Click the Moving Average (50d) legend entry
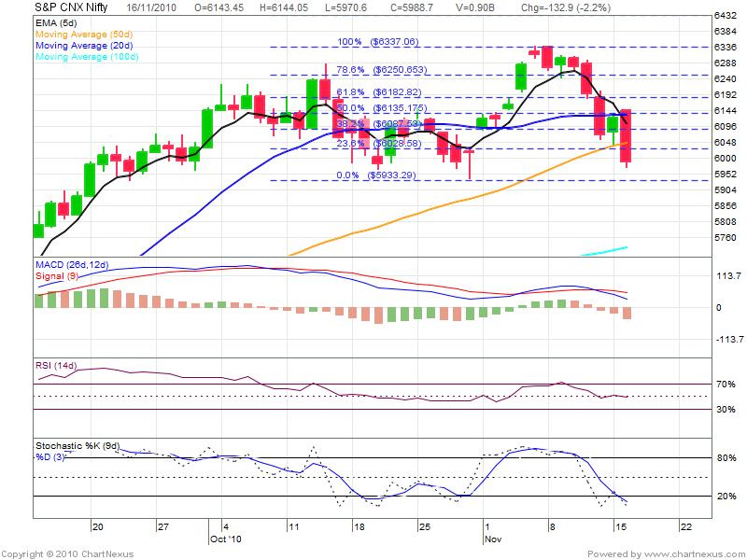The width and height of the screenshot is (747, 560). point(85,33)
